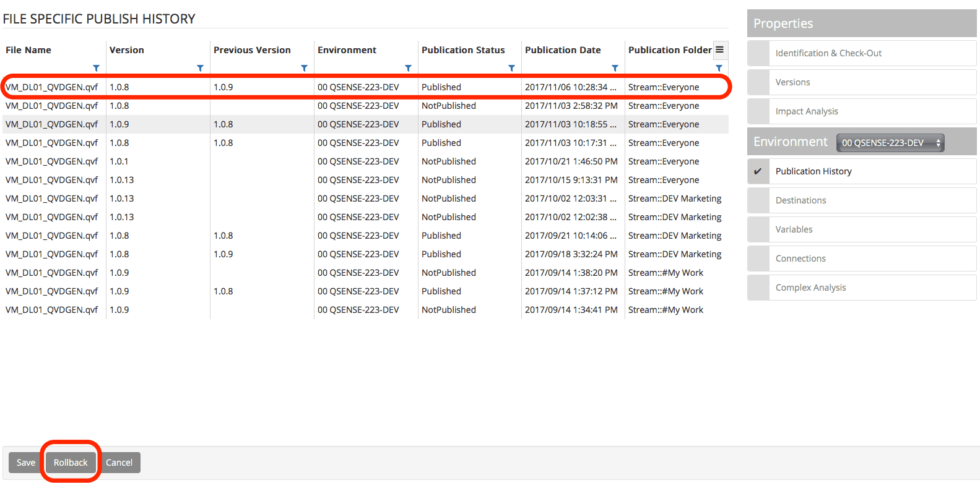Sort by the Publication Date column header

point(563,50)
